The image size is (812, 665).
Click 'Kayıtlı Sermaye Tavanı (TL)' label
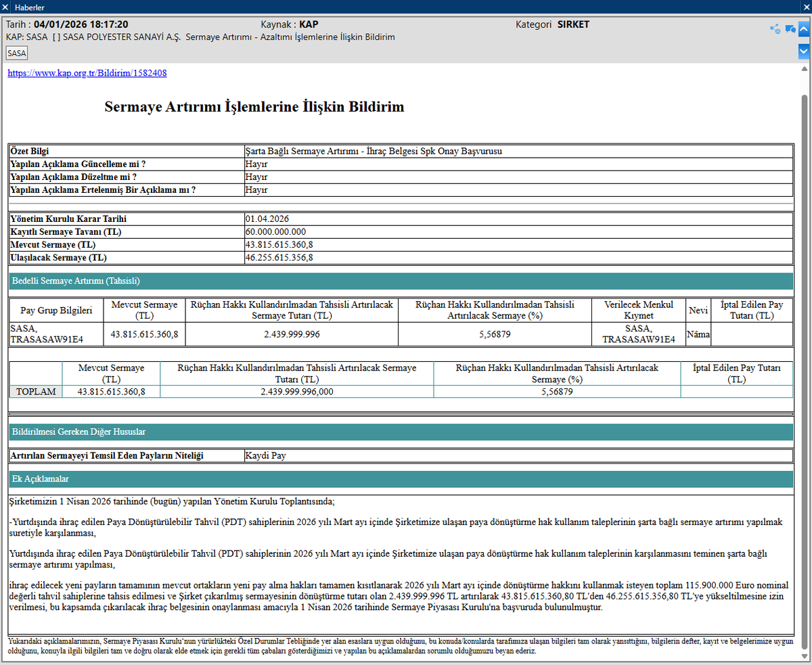[x=66, y=232]
